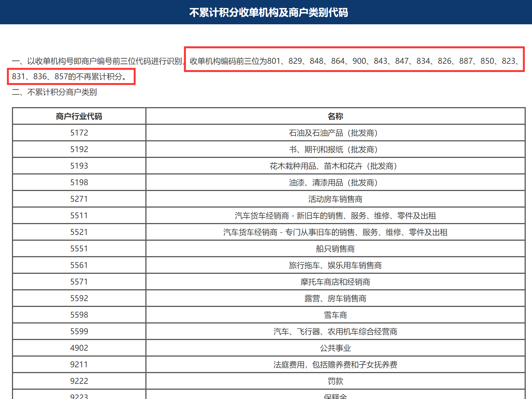Click the cell 油漆、清漆用品（批发商）
The width and height of the screenshot is (532, 399).
pyautogui.click(x=335, y=182)
